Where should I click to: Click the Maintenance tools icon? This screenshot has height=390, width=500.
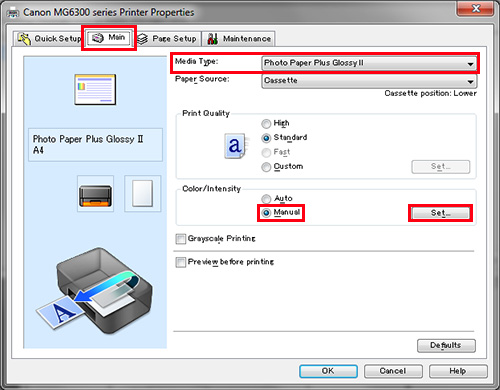tap(213, 39)
